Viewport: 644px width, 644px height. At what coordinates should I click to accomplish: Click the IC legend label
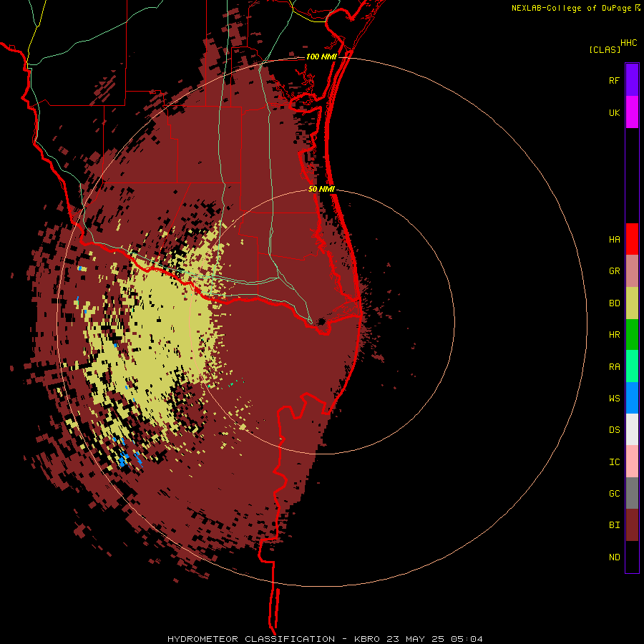pyautogui.click(x=614, y=462)
